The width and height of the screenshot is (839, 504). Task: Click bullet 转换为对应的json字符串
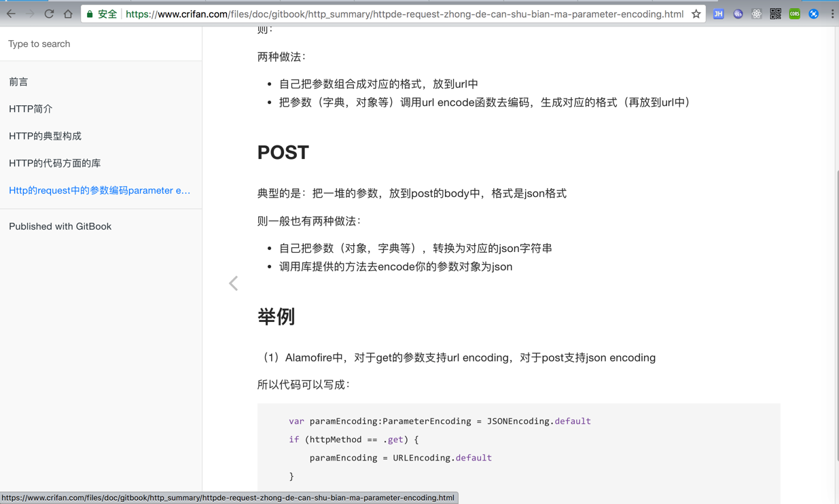(x=415, y=248)
